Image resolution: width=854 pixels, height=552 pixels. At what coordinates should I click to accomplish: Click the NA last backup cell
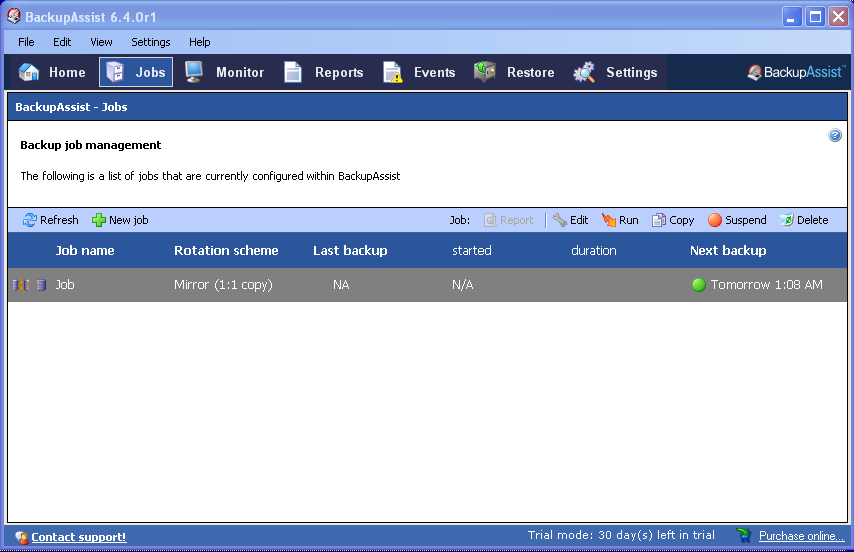(341, 285)
